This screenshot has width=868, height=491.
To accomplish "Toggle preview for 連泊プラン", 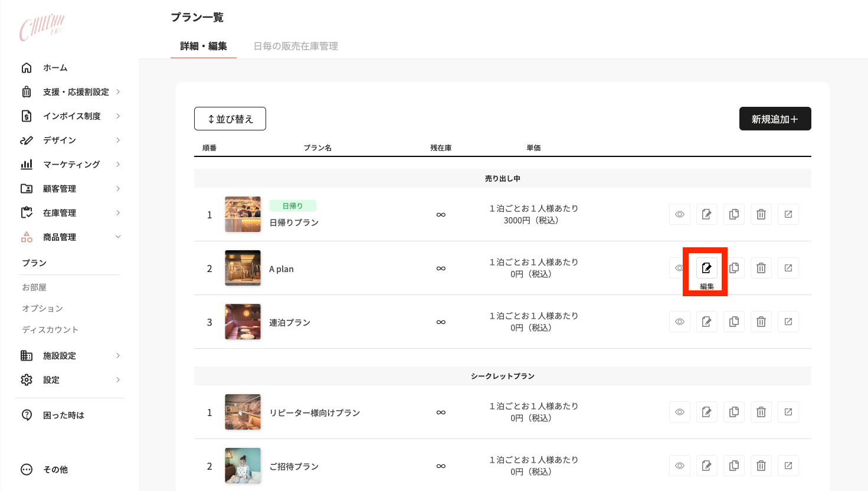I will (679, 321).
